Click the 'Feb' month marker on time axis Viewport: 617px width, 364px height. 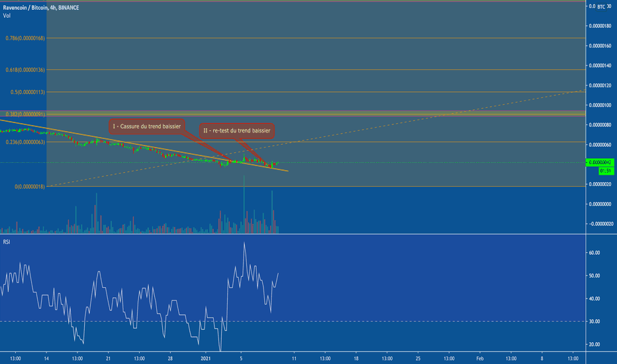[x=480, y=359]
